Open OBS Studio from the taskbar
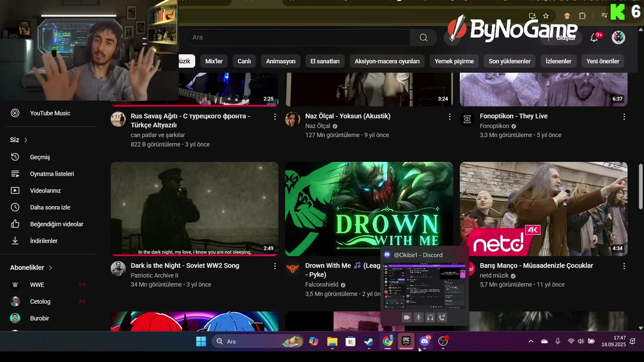 click(443, 341)
